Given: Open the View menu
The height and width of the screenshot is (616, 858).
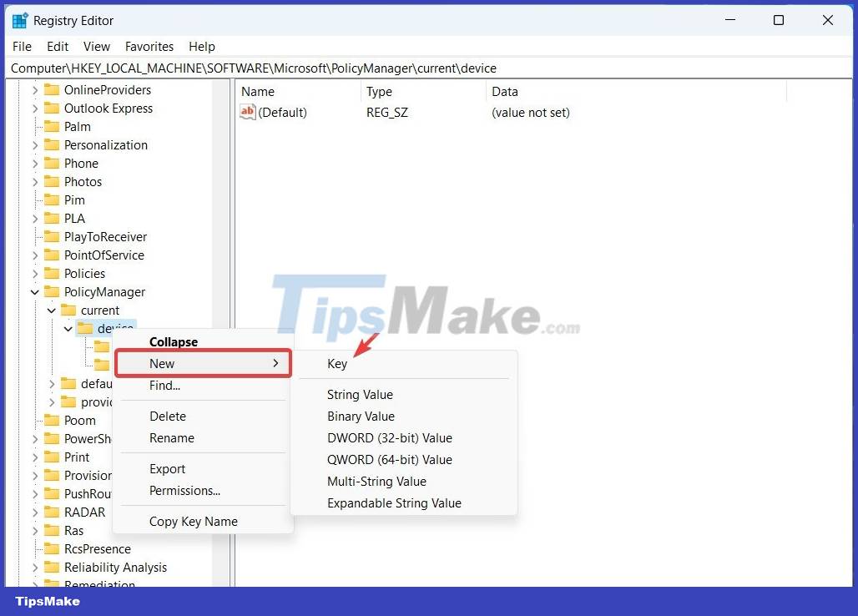Looking at the screenshot, I should 97,47.
